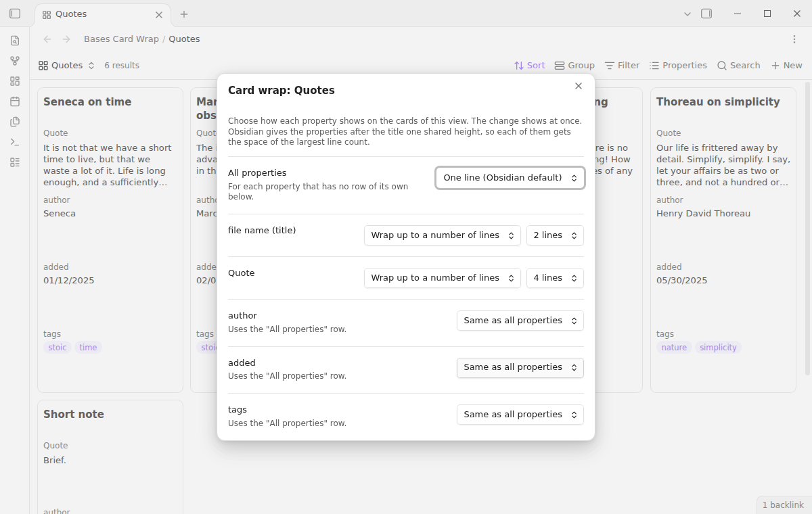Open added row wrap dropdown
This screenshot has height=514, width=812.
tap(520, 367)
